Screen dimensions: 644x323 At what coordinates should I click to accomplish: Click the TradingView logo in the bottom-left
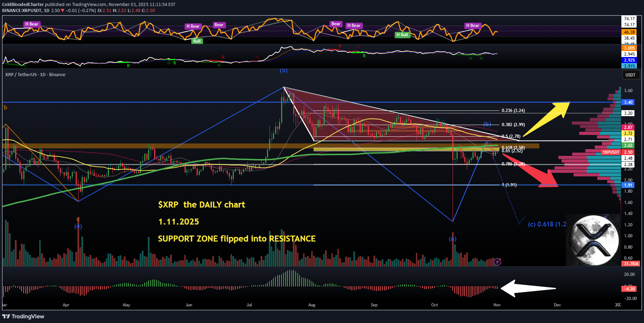point(23,316)
